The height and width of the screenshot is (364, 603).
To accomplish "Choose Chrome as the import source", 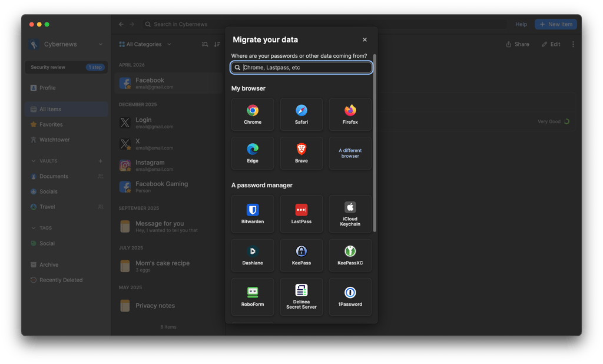I will point(252,115).
